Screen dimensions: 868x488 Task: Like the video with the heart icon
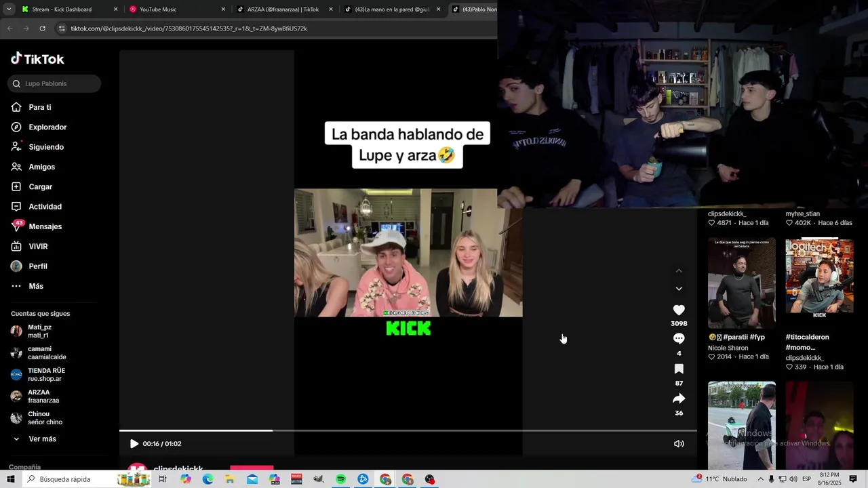tap(679, 310)
